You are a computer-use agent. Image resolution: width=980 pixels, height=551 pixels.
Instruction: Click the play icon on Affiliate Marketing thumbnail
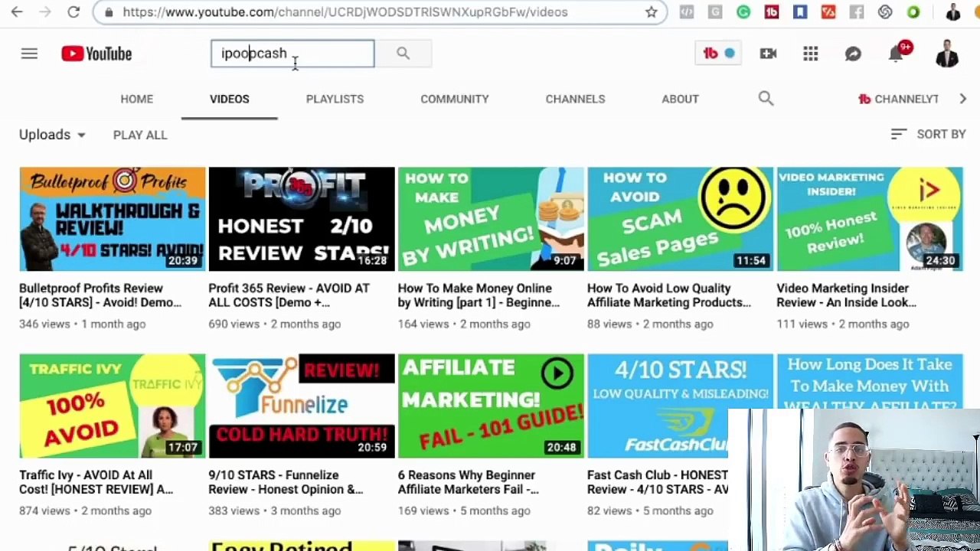click(x=557, y=373)
